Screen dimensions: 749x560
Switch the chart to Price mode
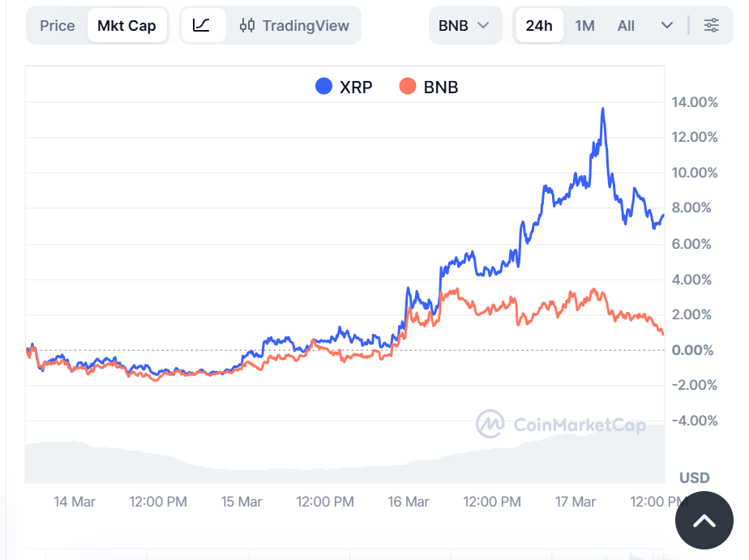click(x=57, y=25)
